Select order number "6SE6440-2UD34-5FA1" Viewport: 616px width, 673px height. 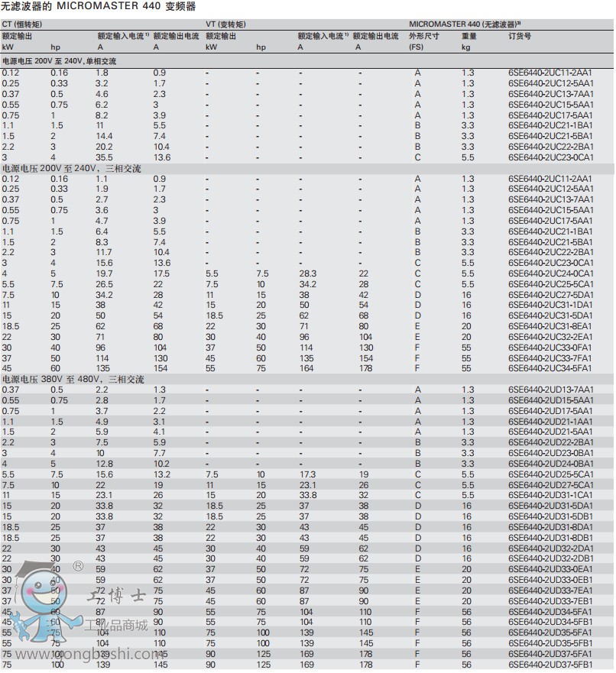coord(550,612)
